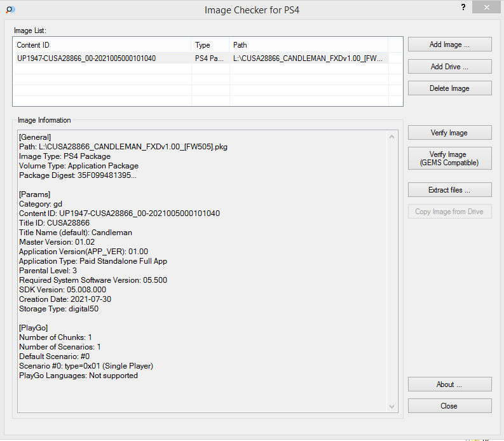
Task: Show the About dialog
Action: 450,384
